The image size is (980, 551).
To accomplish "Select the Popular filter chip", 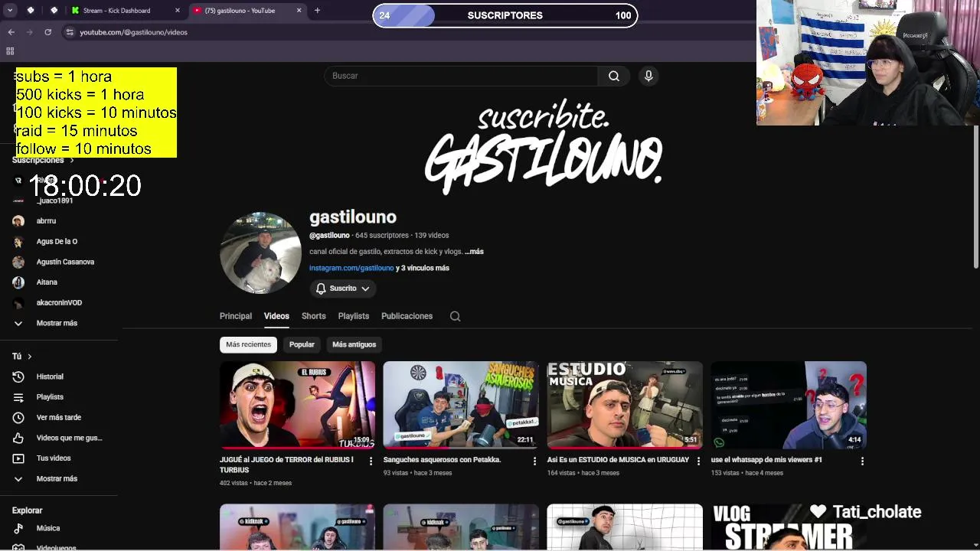I will point(302,344).
